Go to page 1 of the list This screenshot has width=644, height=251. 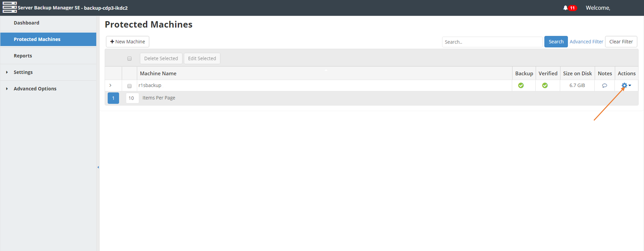[113, 98]
